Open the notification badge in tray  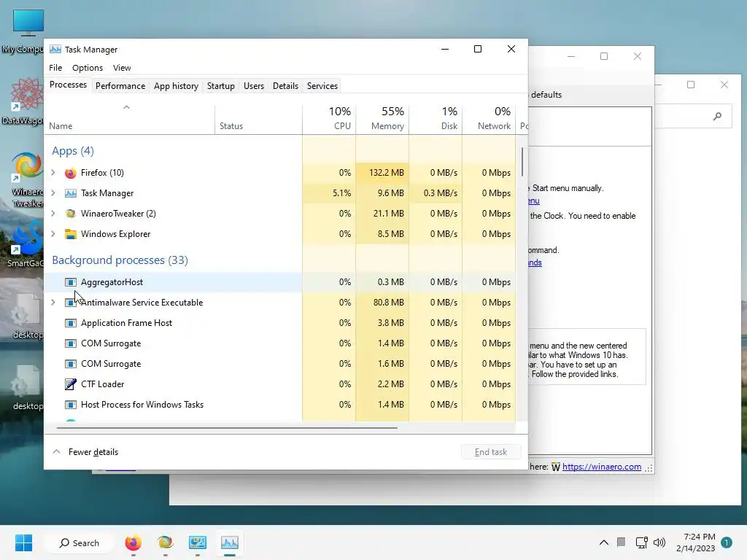pyautogui.click(x=727, y=542)
